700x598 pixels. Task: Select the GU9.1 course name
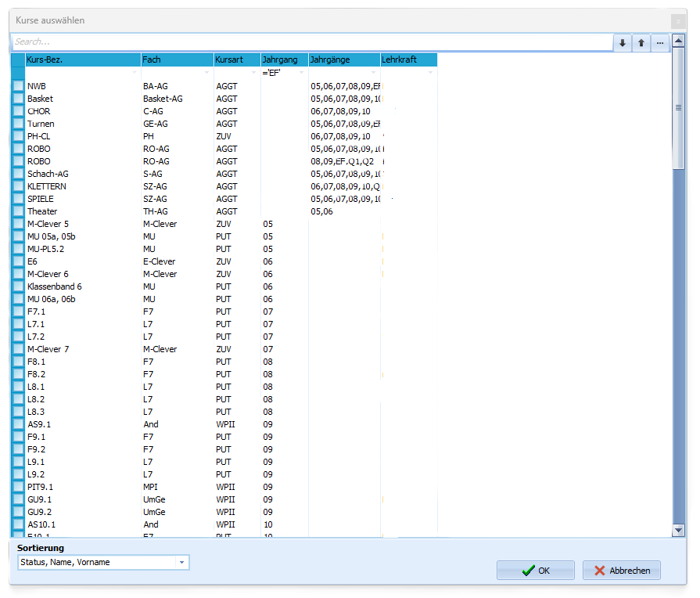(39, 499)
